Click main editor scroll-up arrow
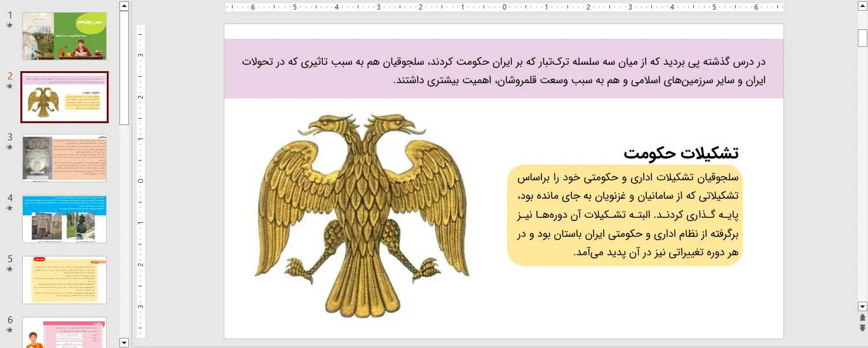This screenshot has height=348, width=868. pos(862,6)
